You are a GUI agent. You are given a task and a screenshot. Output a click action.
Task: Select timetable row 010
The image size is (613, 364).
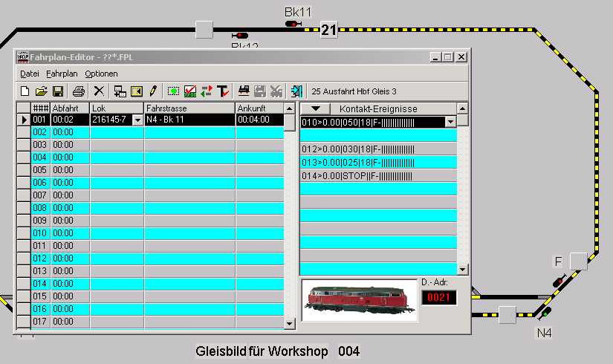click(x=151, y=233)
